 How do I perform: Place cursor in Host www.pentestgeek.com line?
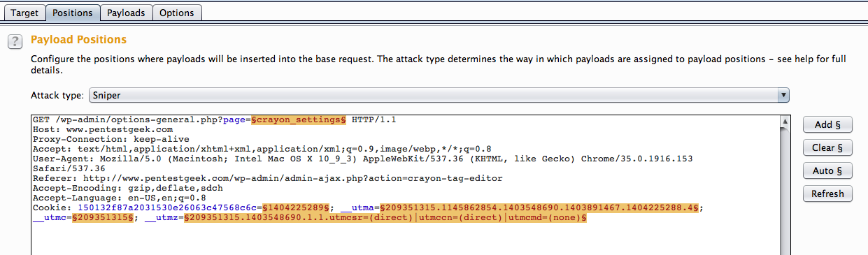(102, 129)
